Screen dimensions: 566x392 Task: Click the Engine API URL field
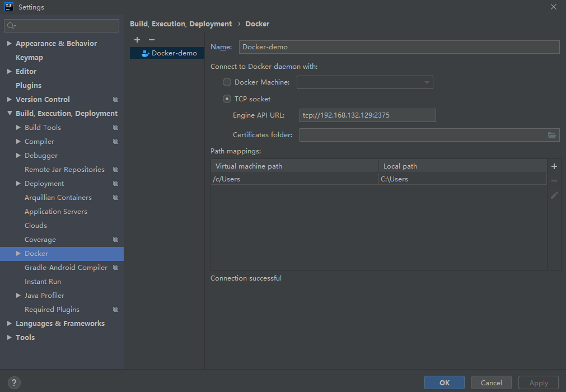(x=367, y=115)
